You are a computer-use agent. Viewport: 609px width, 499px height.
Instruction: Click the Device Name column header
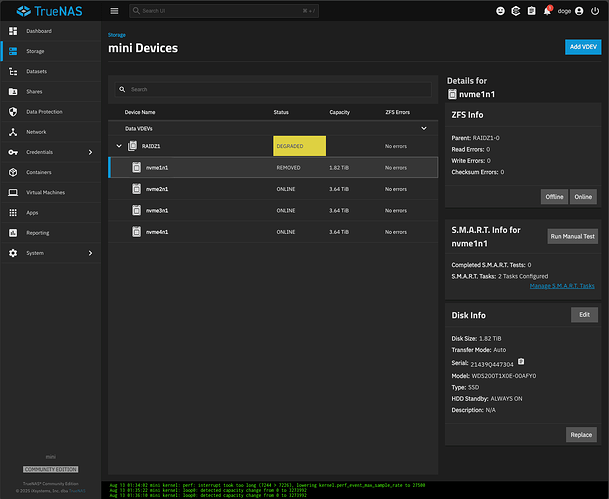coord(140,112)
